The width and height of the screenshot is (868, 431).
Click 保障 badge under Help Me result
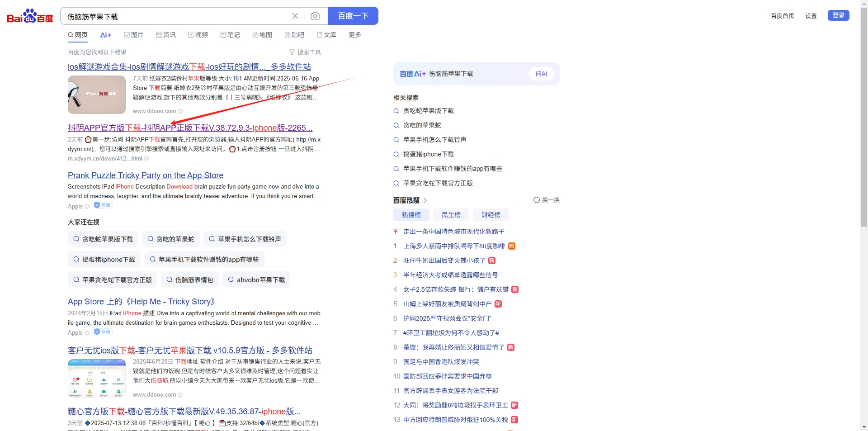[x=104, y=332]
